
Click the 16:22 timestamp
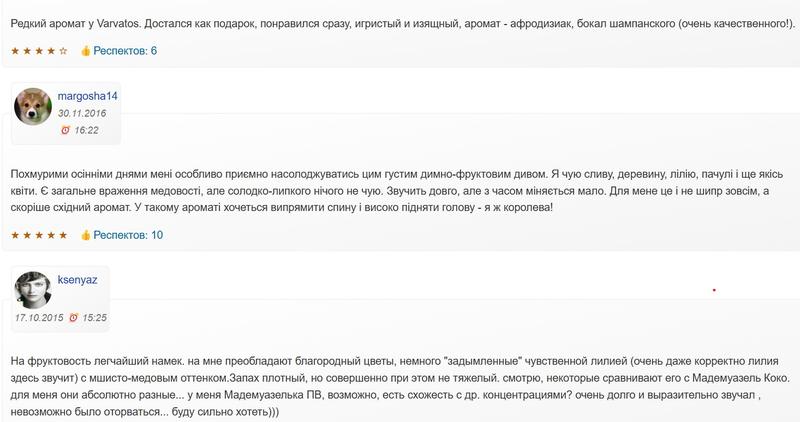86,130
